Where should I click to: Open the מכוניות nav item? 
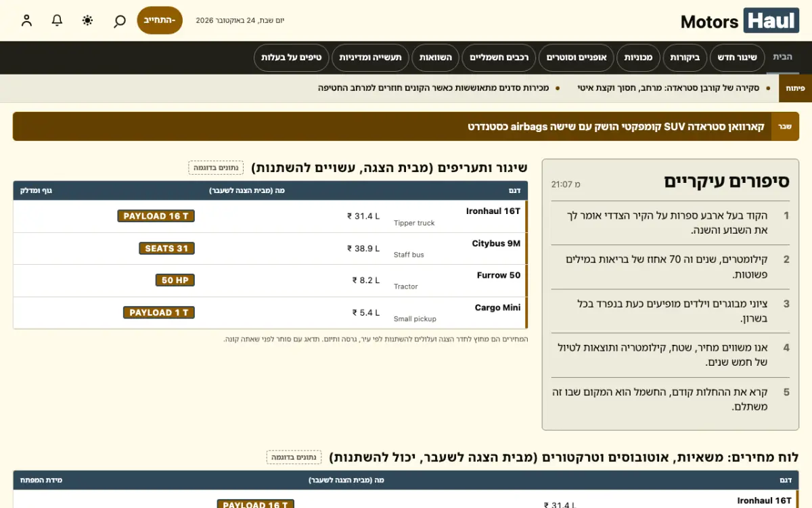pyautogui.click(x=638, y=58)
